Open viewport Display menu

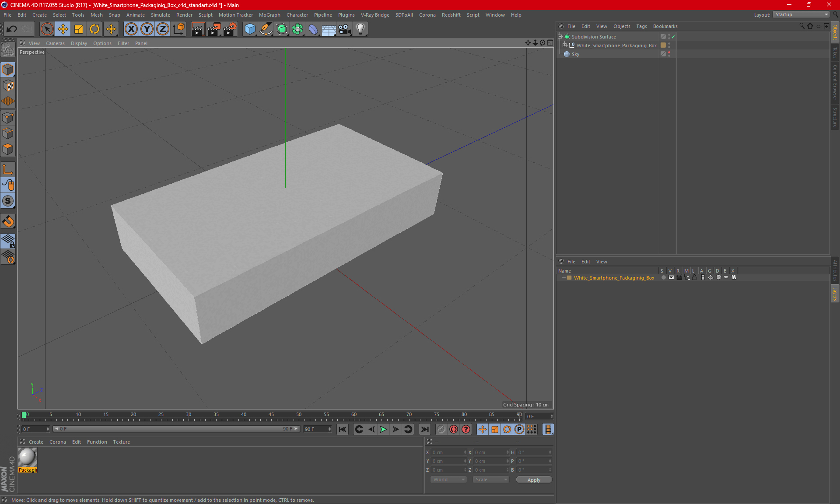pos(79,43)
